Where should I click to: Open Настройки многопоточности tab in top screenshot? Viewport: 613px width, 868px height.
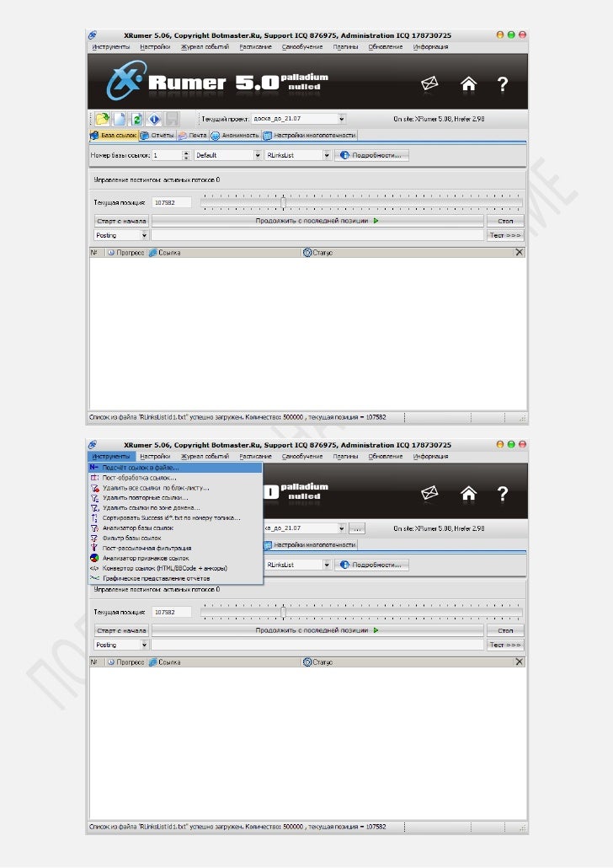(x=309, y=135)
